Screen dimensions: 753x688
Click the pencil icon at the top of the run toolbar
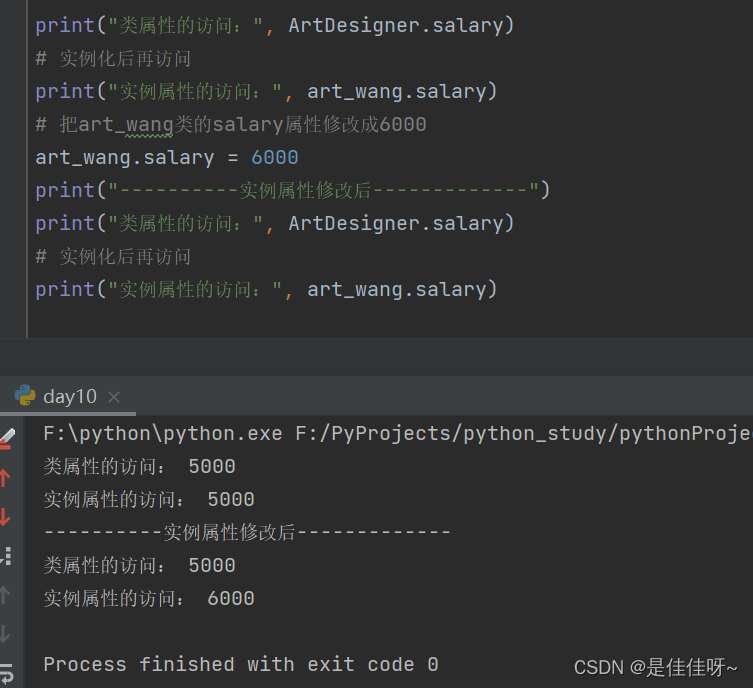pyautogui.click(x=7, y=437)
